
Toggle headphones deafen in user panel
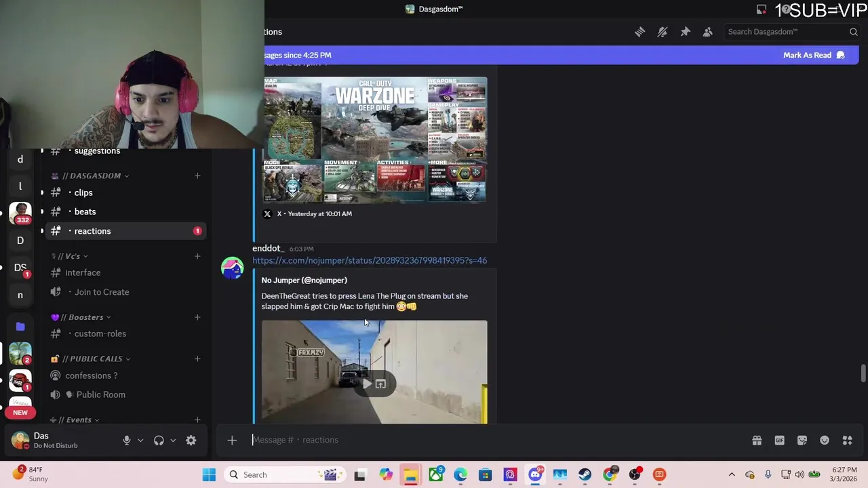tap(159, 441)
